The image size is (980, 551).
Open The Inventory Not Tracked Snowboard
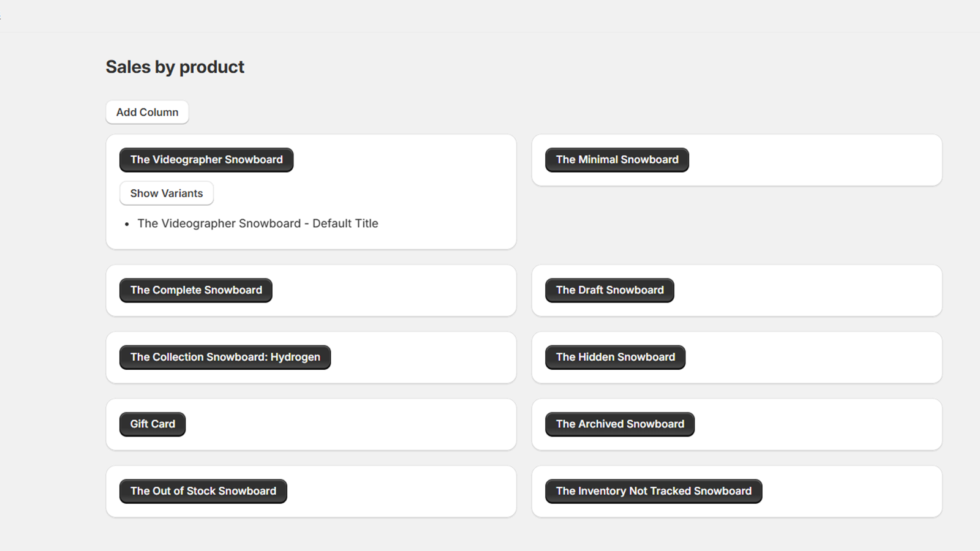tap(654, 491)
